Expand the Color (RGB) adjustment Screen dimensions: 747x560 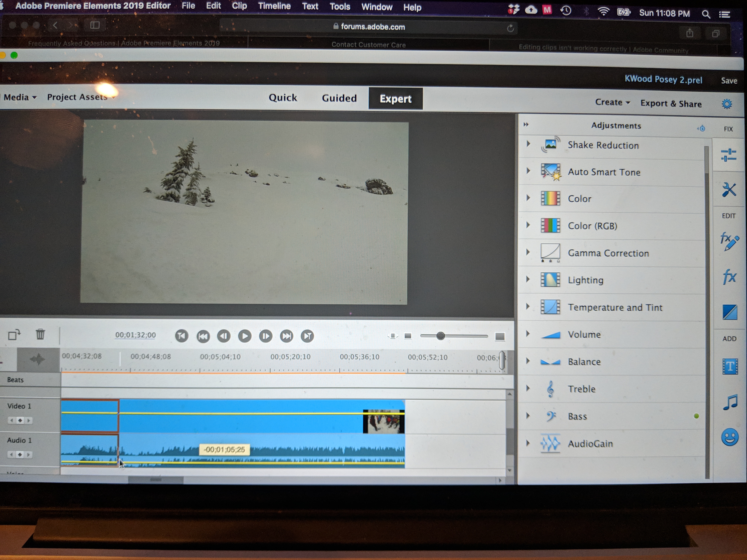[528, 225]
